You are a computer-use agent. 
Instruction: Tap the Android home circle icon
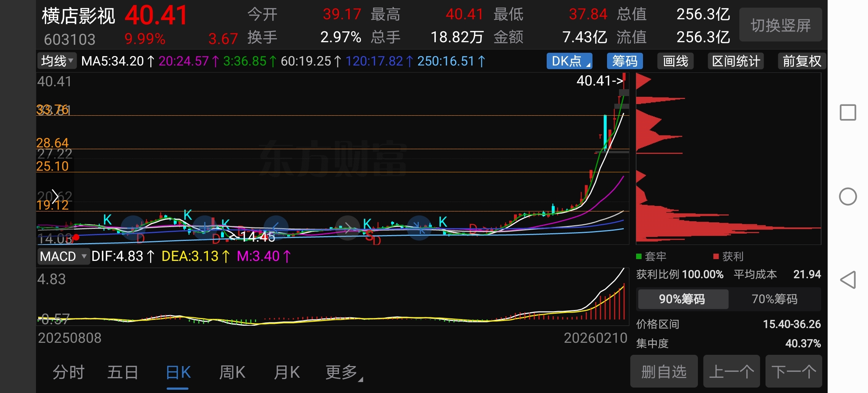pos(848,197)
